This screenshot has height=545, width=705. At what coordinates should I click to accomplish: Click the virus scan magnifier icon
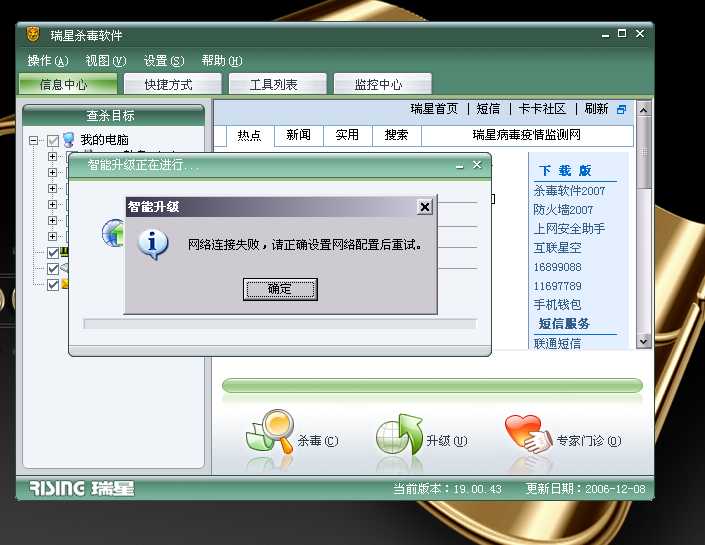271,432
